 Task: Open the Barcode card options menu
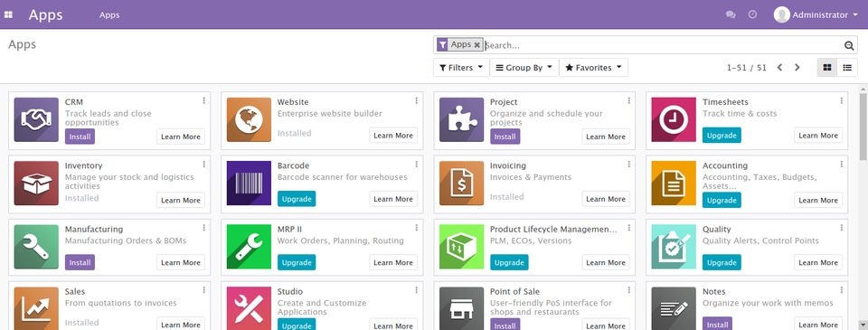pyautogui.click(x=416, y=165)
